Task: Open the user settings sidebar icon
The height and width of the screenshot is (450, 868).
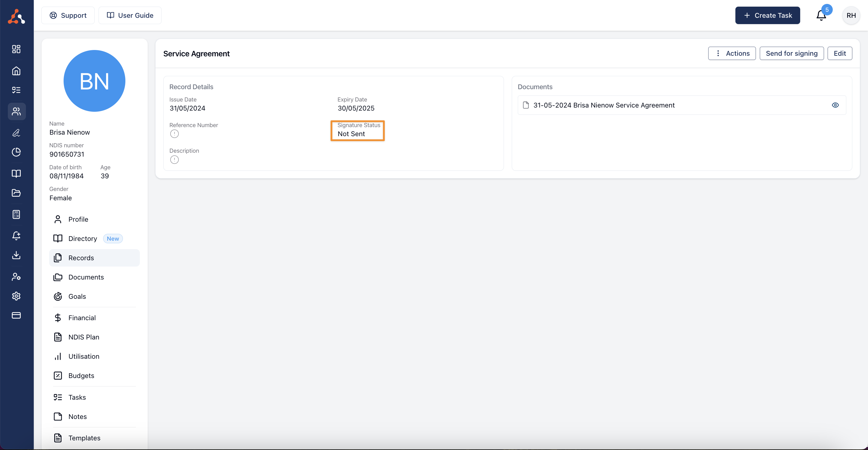Action: coord(16,277)
